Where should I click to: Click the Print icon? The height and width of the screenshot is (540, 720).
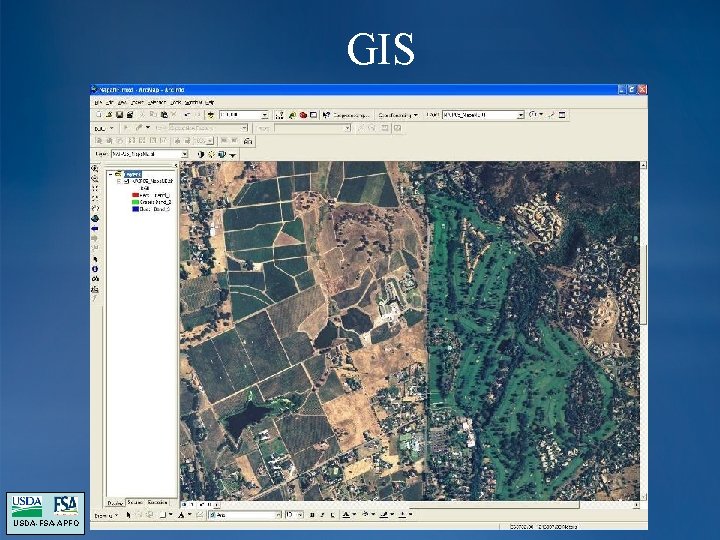pos(130,115)
